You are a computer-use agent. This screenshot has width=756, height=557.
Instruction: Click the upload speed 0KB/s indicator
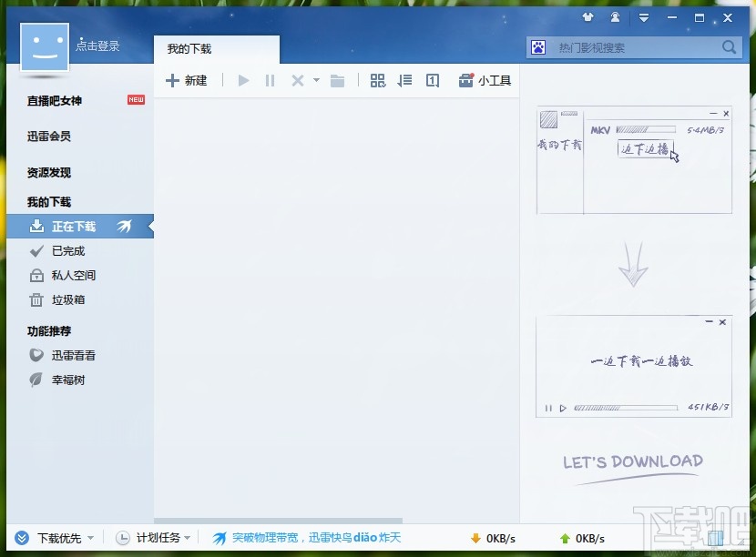582,538
